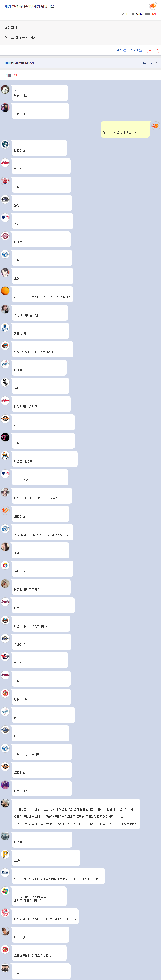Viewport: 161px width, 980px height.
Task: Expand the 펼쳐보기 section
Action: [150, 63]
